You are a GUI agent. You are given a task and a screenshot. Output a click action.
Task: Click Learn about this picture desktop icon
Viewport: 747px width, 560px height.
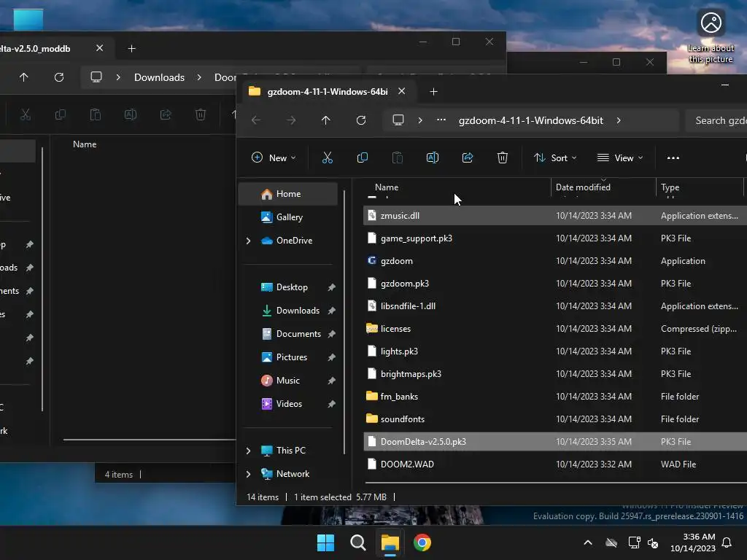(711, 36)
